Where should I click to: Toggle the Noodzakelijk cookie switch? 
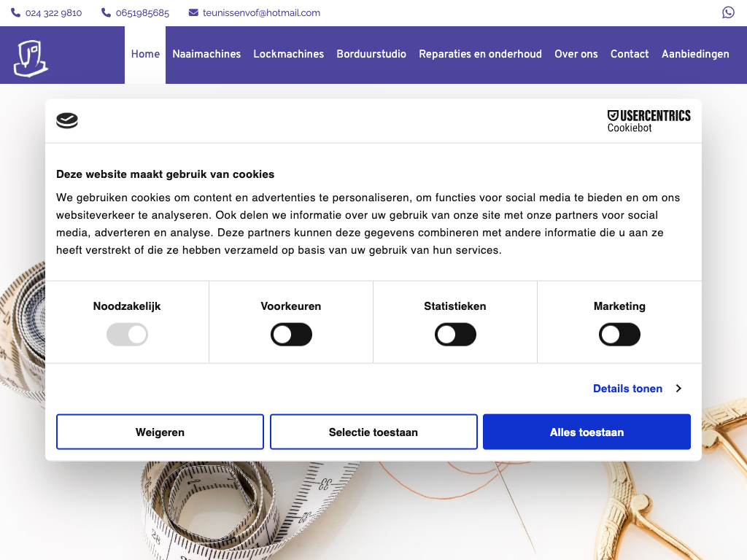[127, 335]
